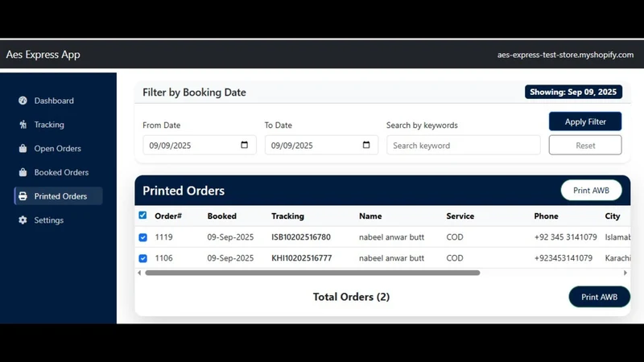The height and width of the screenshot is (362, 644).
Task: Focus the Search keyword input field
Action: point(464,146)
